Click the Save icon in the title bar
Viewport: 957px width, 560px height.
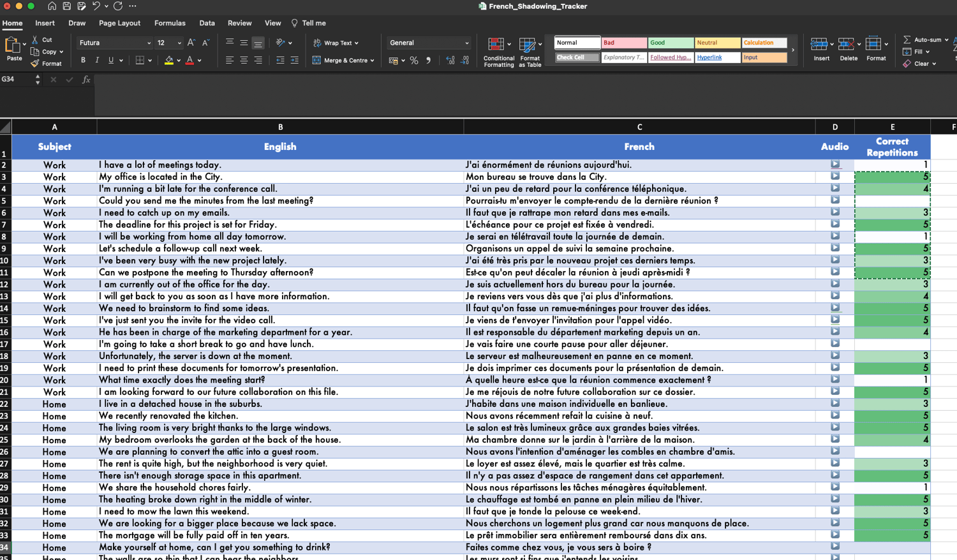point(66,6)
